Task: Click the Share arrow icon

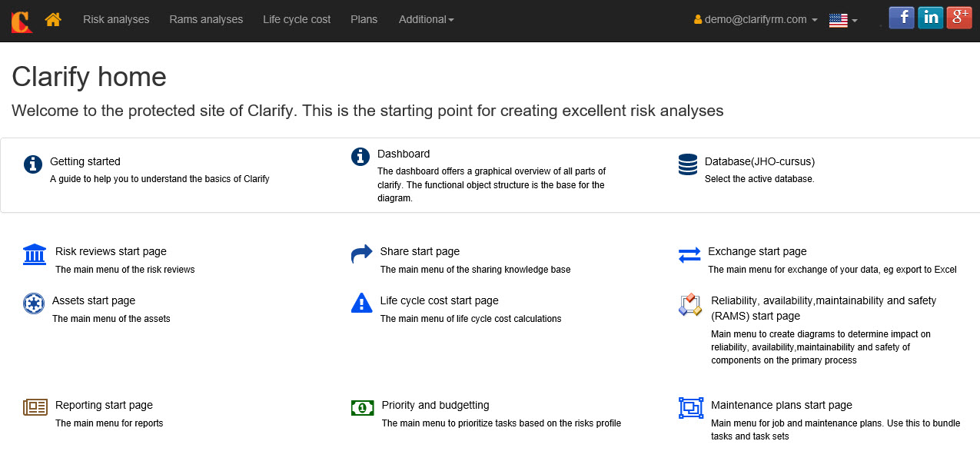Action: tap(362, 254)
